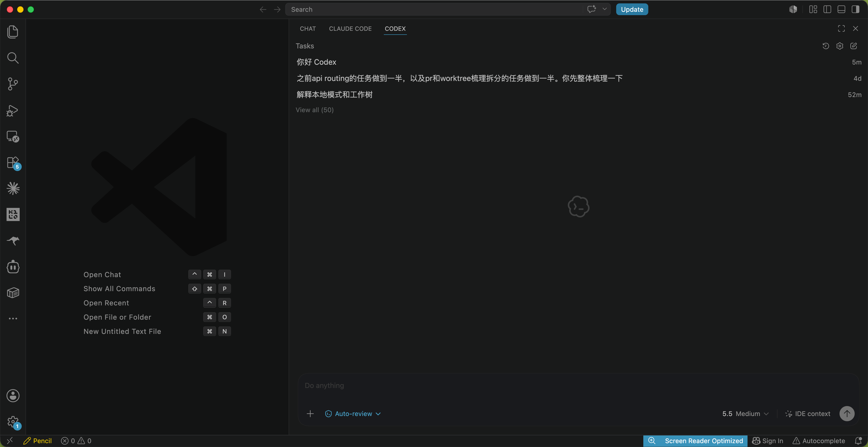Viewport: 868px width, 447px height.
Task: Click the 'Open Recent' shortcut
Action: click(x=157, y=303)
